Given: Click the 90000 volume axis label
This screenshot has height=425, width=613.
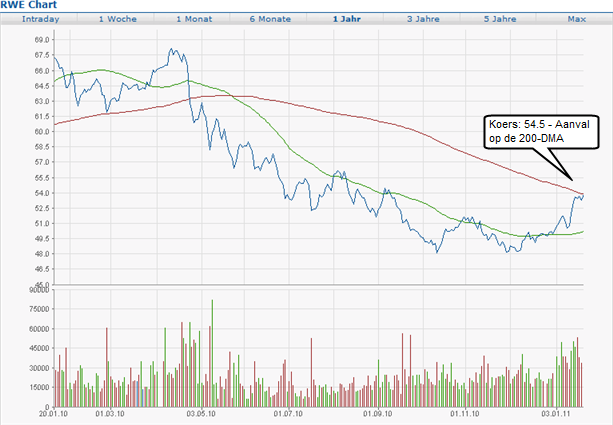Looking at the screenshot, I should [x=38, y=289].
